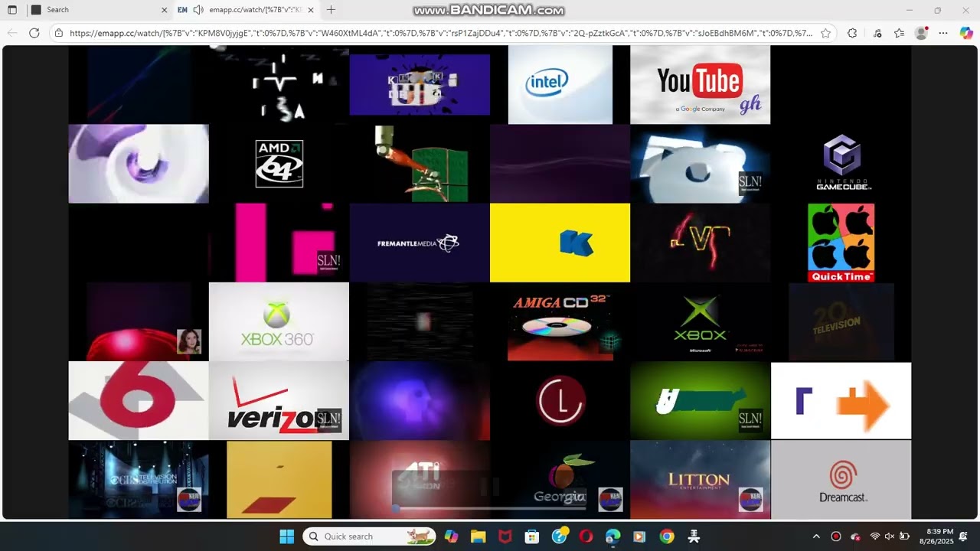Select the red number 6 logo video
Screen dimensions: 980x551
(x=139, y=401)
